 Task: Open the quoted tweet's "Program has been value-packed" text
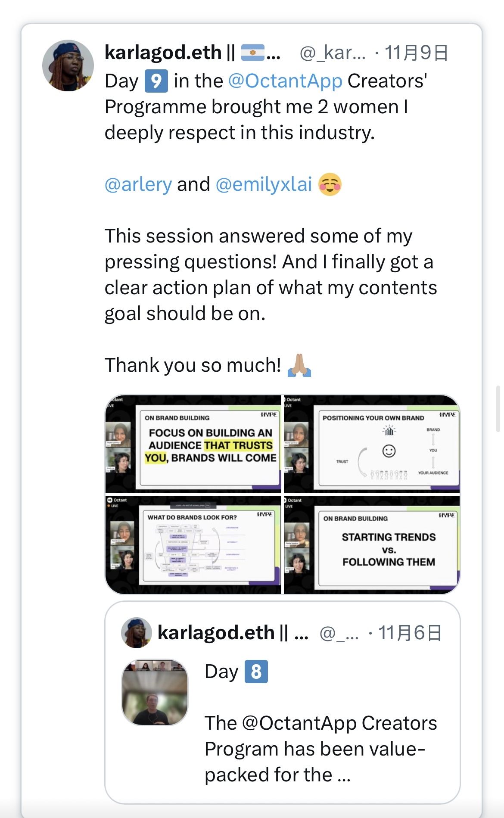click(320, 749)
